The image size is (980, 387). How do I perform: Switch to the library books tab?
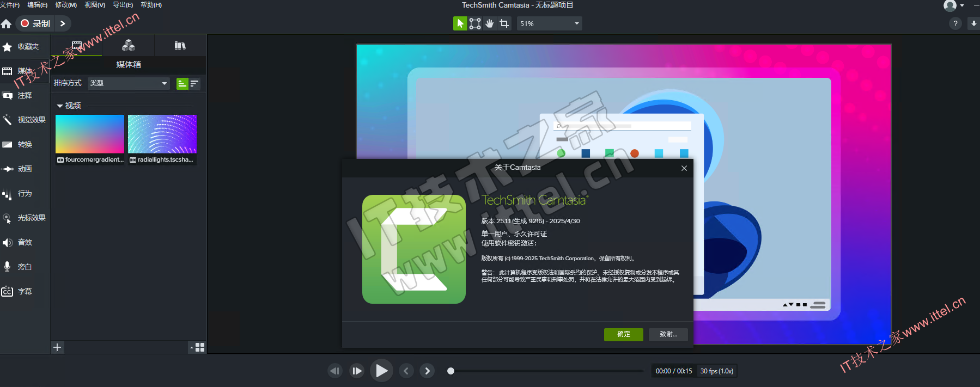click(x=180, y=46)
